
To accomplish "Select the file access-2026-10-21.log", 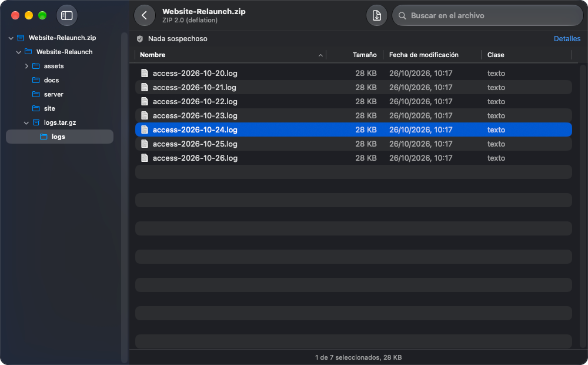I will tap(353, 88).
